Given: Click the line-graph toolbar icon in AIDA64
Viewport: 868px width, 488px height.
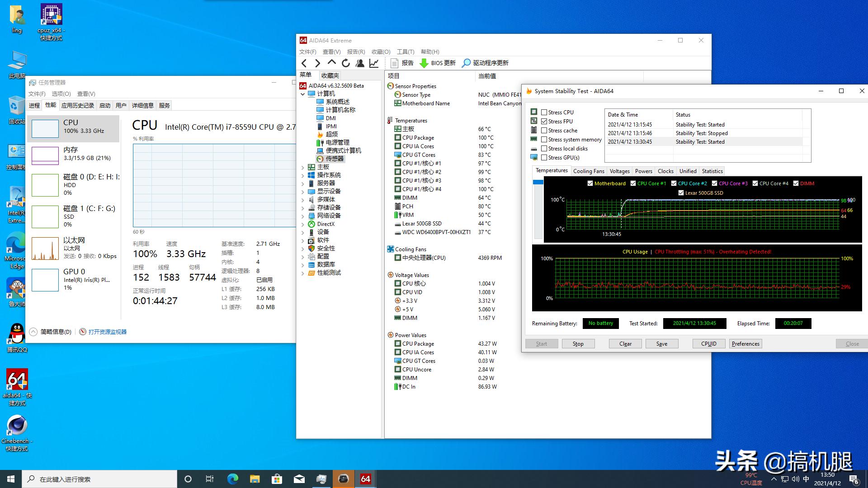Looking at the screenshot, I should click(373, 63).
